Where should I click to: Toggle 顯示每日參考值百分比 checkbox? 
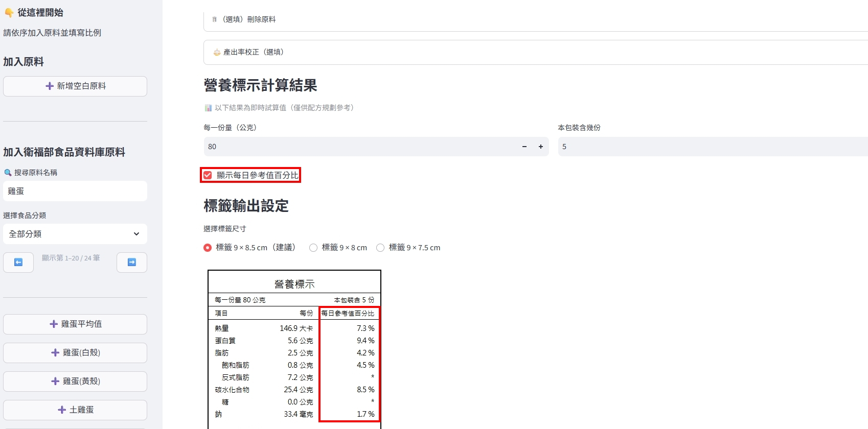[208, 175]
